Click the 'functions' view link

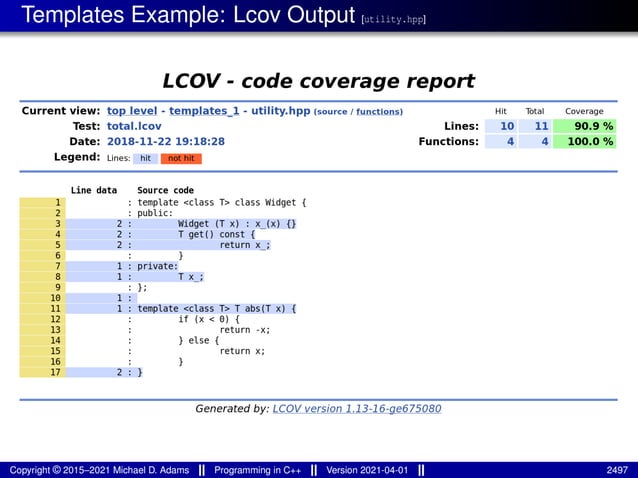click(x=379, y=112)
